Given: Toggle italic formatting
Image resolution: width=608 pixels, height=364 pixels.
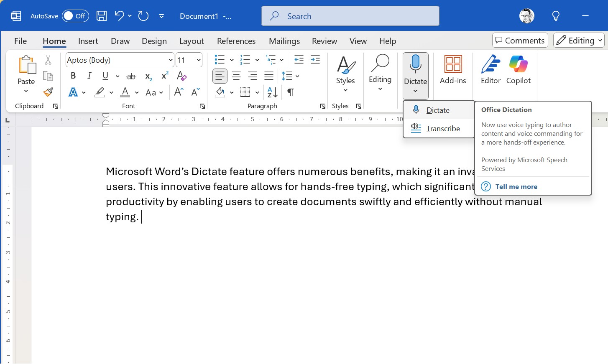Looking at the screenshot, I should pyautogui.click(x=89, y=76).
